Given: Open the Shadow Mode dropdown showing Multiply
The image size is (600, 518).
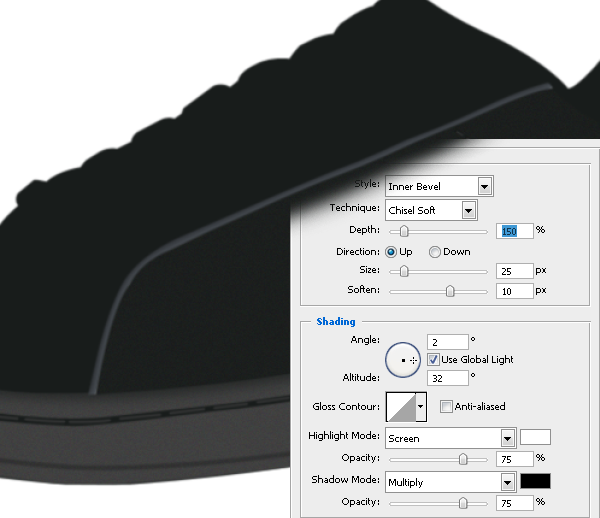Looking at the screenshot, I should point(451,482).
